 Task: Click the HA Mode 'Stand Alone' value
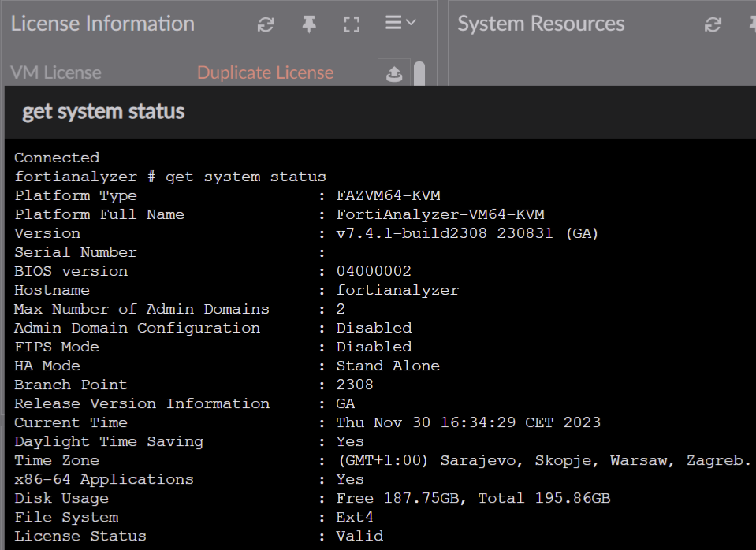pos(388,366)
